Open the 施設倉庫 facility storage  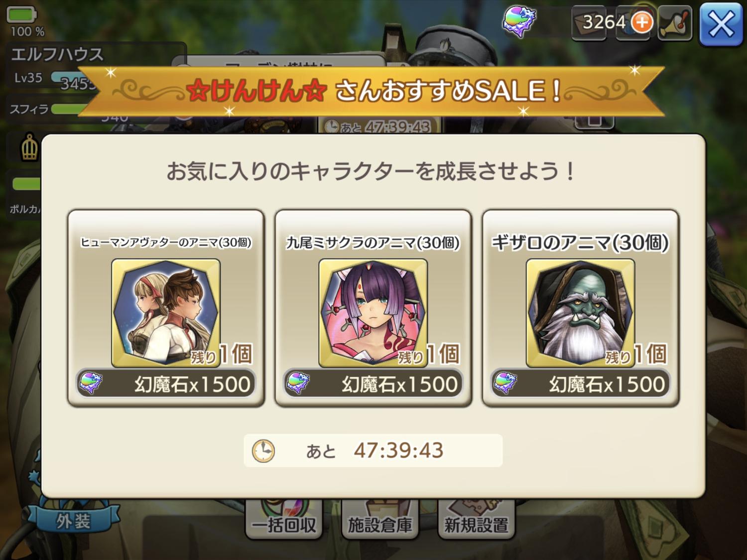click(x=379, y=521)
